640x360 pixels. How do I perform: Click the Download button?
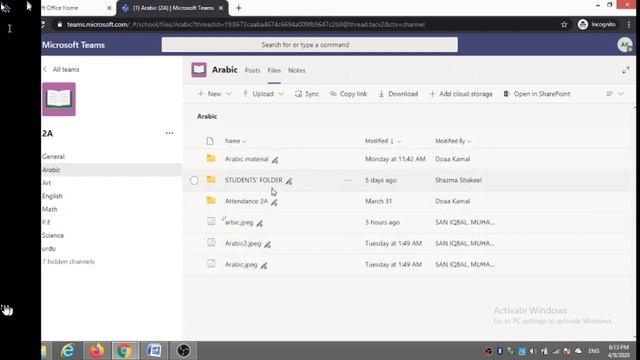click(398, 94)
